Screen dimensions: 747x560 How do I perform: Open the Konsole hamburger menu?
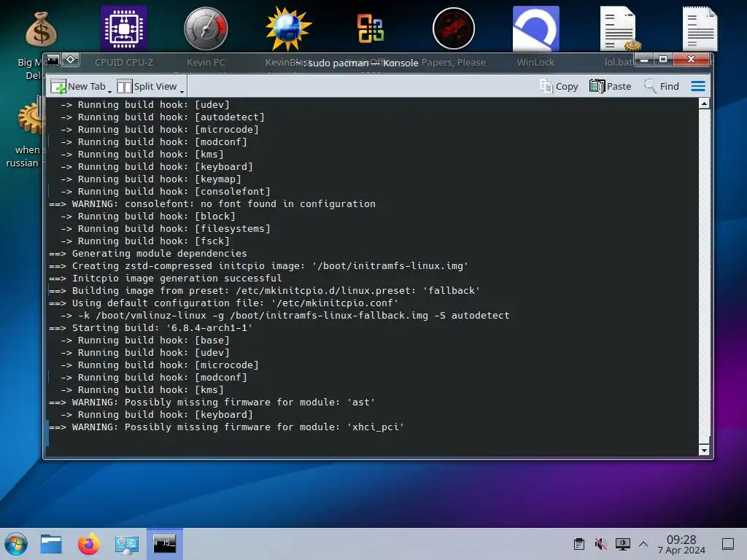[x=698, y=86]
